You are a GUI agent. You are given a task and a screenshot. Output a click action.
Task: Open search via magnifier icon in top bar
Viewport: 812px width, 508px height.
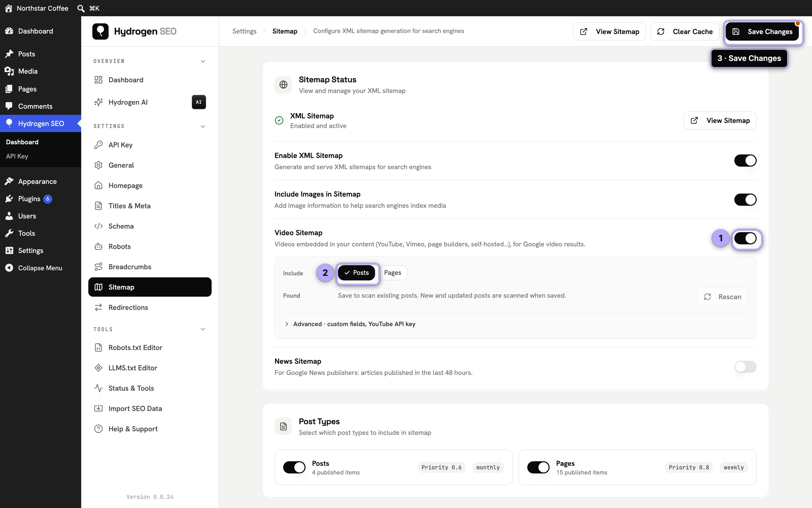(x=81, y=8)
